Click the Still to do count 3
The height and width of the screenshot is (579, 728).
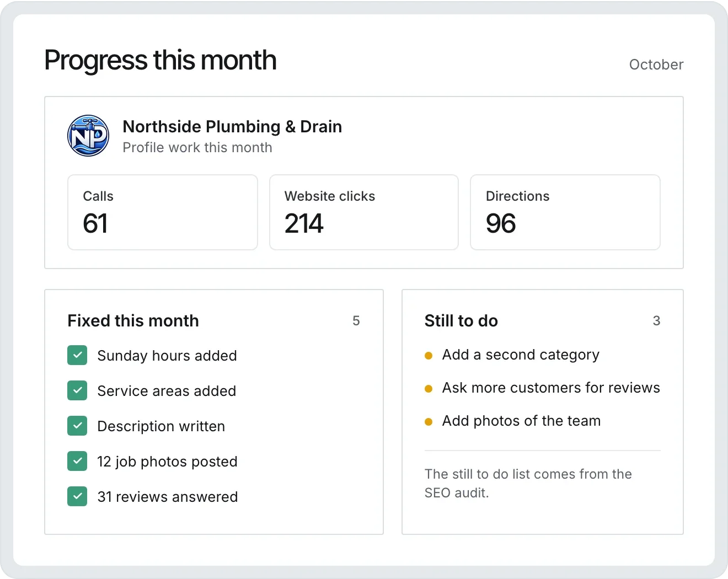pyautogui.click(x=656, y=321)
